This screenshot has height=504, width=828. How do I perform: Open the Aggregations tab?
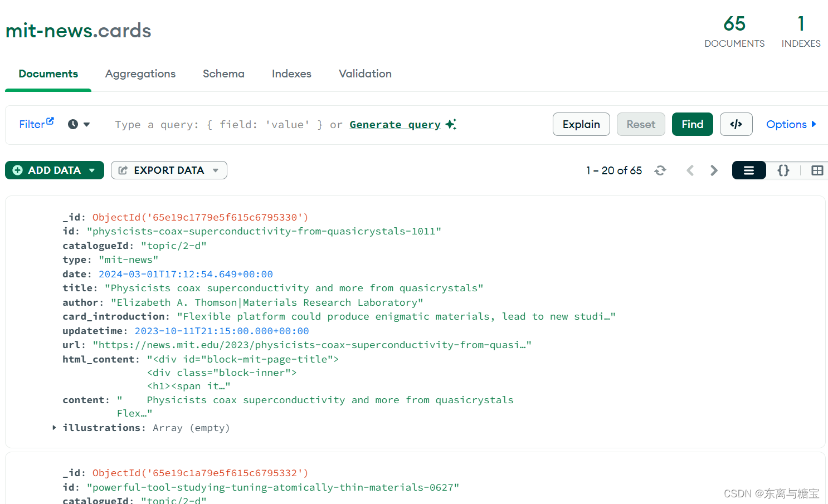pos(140,74)
